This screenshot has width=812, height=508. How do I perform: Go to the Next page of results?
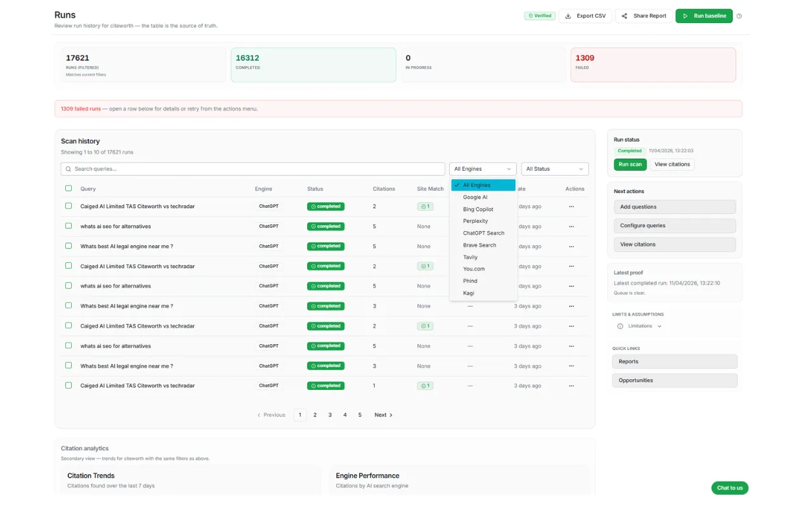click(x=384, y=415)
